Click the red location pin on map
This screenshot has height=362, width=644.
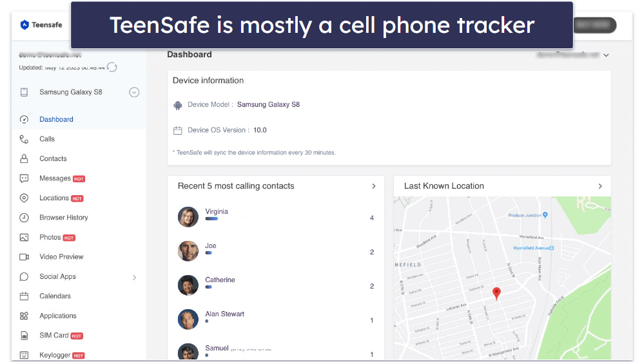click(x=496, y=294)
